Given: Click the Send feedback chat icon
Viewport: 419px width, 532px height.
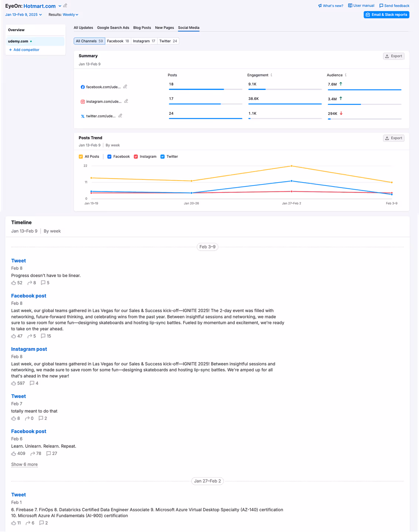Looking at the screenshot, I should pyautogui.click(x=381, y=6).
